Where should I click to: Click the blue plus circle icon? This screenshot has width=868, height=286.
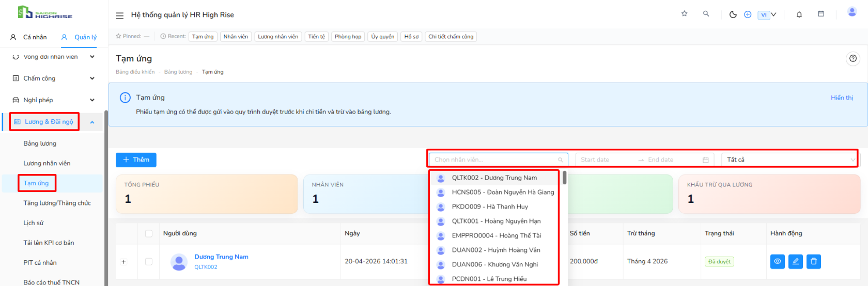click(748, 14)
